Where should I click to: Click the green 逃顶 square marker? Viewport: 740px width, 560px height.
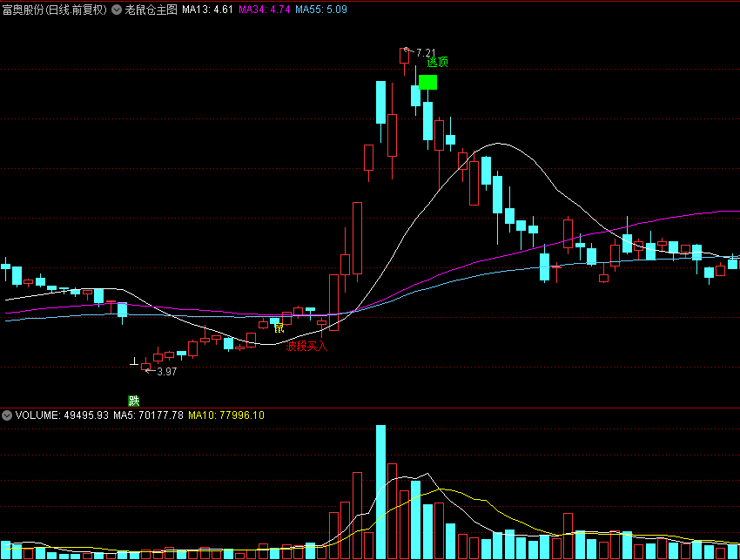click(428, 82)
